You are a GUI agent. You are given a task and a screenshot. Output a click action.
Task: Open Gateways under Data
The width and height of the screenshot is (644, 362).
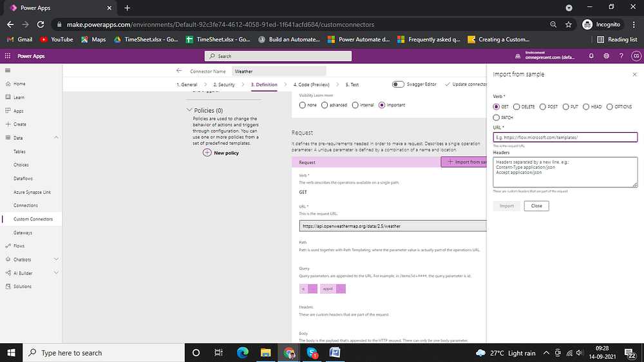pyautogui.click(x=23, y=233)
